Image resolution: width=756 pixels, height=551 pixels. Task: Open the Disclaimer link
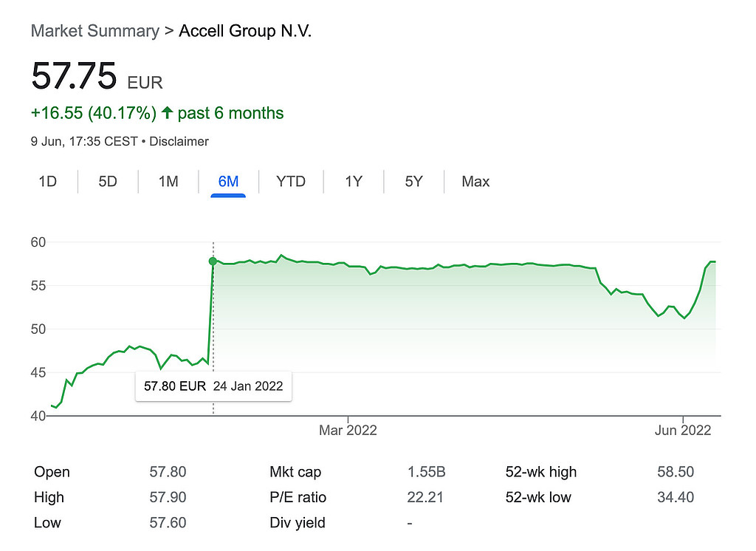click(x=179, y=141)
